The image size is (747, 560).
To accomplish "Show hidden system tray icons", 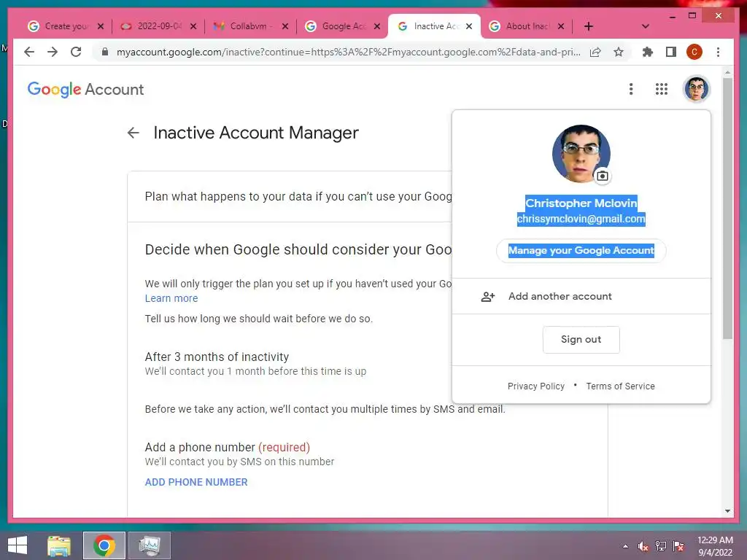I will [x=625, y=546].
